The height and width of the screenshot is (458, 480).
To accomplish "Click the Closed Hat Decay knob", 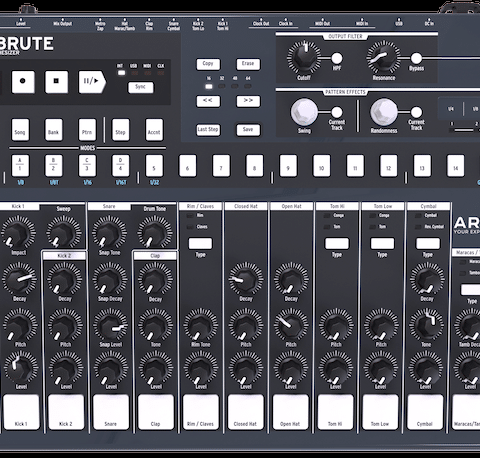I will (246, 279).
